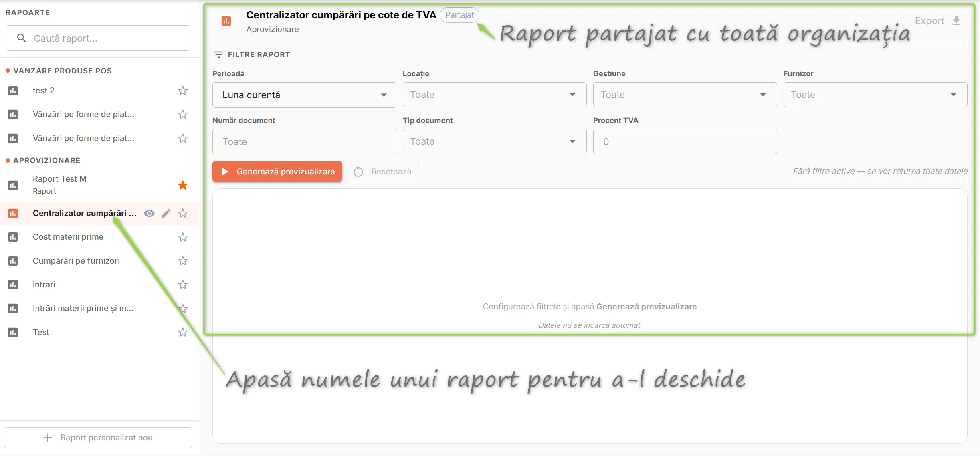
Task: Click the filter icon next to Filtre Raport
Action: [218, 54]
